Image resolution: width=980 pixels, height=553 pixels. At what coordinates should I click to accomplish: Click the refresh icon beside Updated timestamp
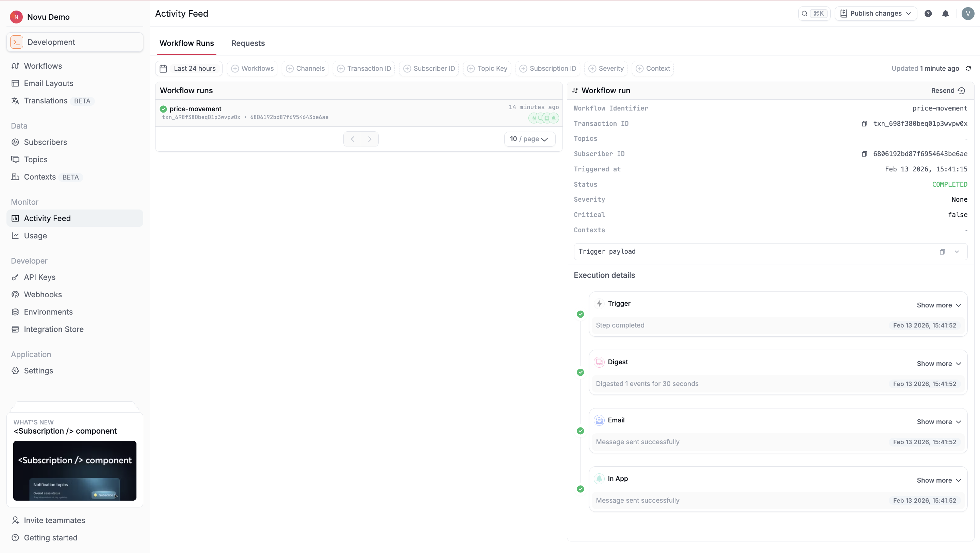[968, 68]
